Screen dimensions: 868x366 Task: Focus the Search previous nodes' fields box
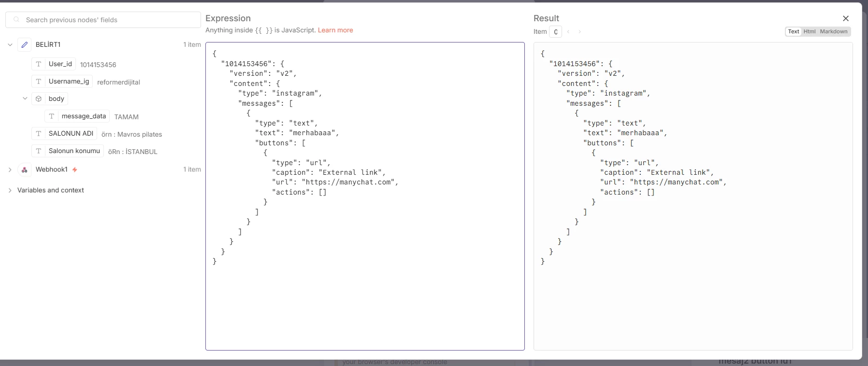point(103,20)
